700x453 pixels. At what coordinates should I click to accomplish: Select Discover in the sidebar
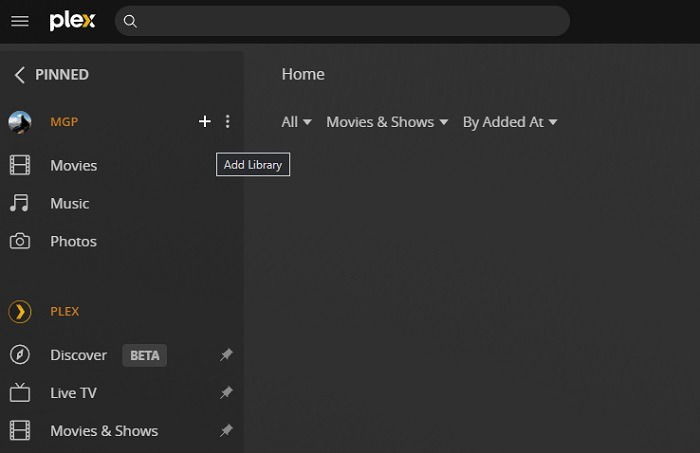click(x=78, y=355)
